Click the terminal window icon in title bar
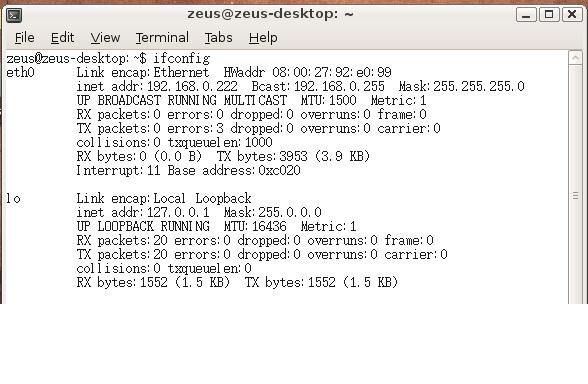Image resolution: width=588 pixels, height=384 pixels. pyautogui.click(x=14, y=15)
